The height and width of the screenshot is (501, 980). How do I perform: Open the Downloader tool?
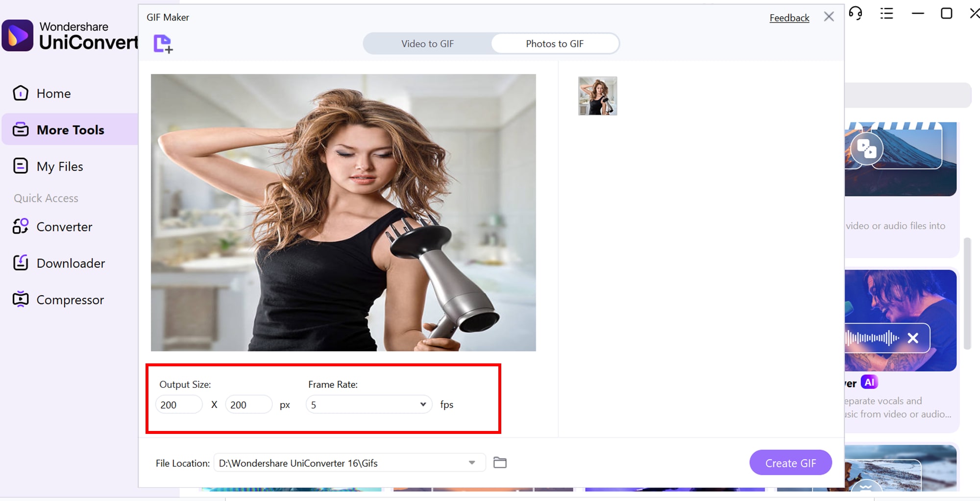(x=70, y=263)
